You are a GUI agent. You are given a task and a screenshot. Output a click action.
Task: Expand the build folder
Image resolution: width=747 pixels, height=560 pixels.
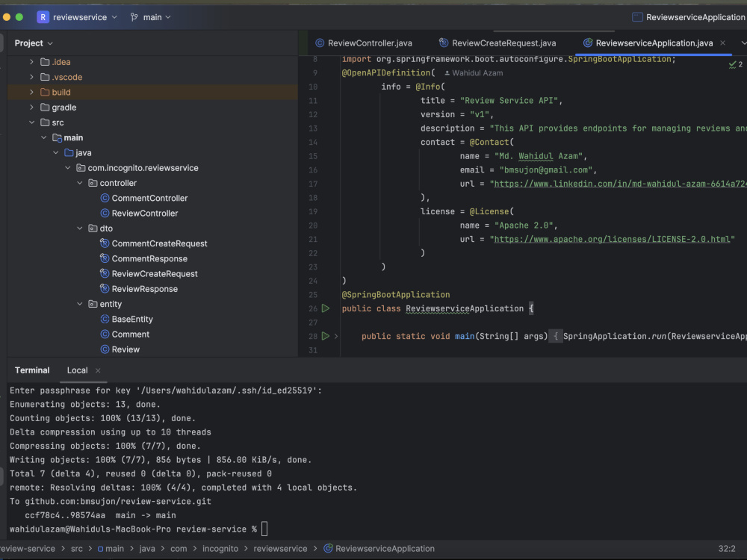click(31, 93)
